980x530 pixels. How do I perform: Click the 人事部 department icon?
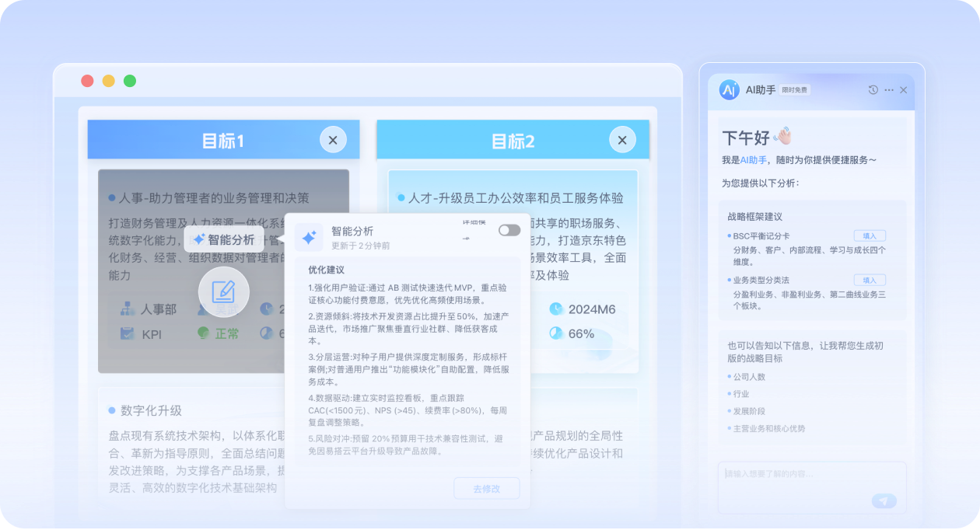pos(128,309)
